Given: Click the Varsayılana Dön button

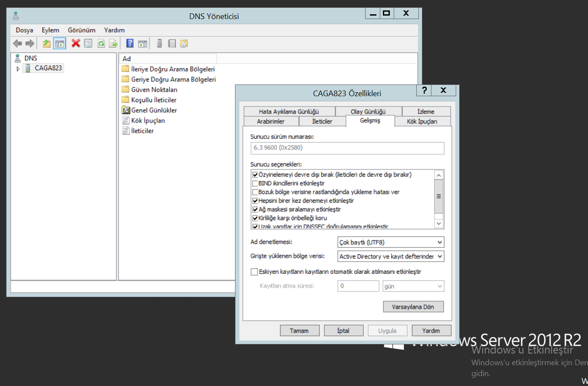Looking at the screenshot, I should tap(414, 307).
